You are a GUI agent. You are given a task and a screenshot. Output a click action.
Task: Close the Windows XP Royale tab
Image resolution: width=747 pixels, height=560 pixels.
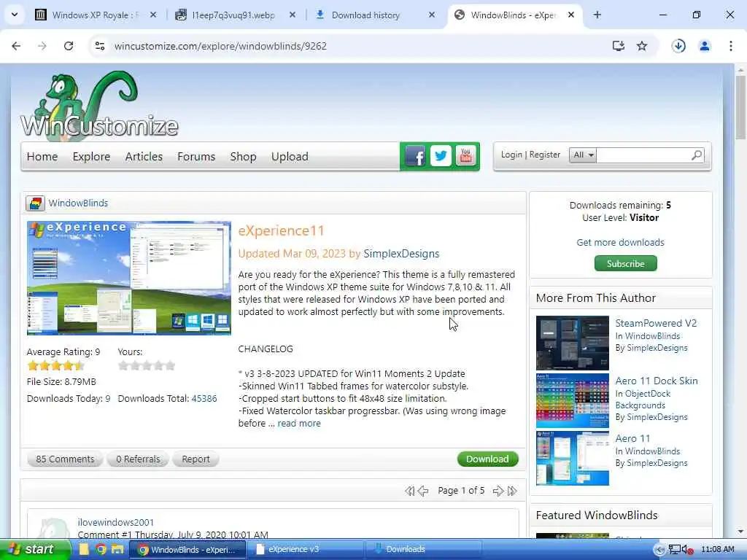point(153,15)
